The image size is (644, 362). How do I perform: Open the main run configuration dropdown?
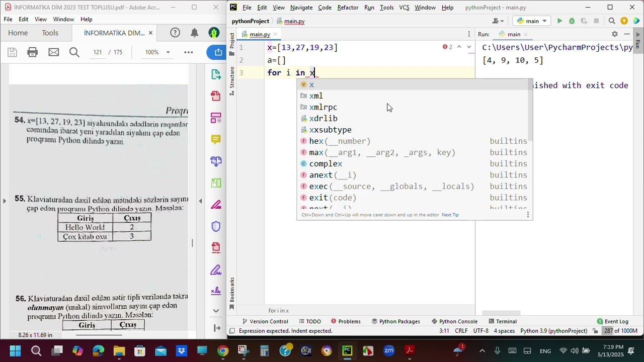(x=532, y=21)
